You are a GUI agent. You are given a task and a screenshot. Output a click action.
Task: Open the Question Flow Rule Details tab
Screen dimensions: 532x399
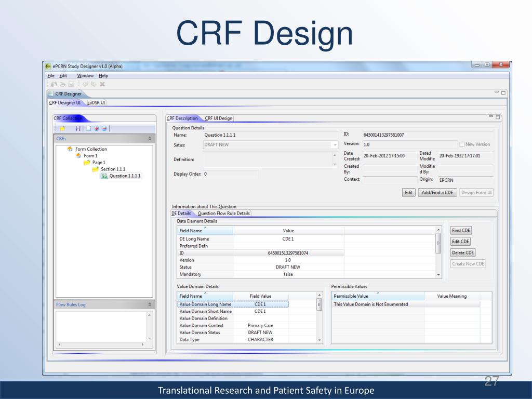coord(223,214)
